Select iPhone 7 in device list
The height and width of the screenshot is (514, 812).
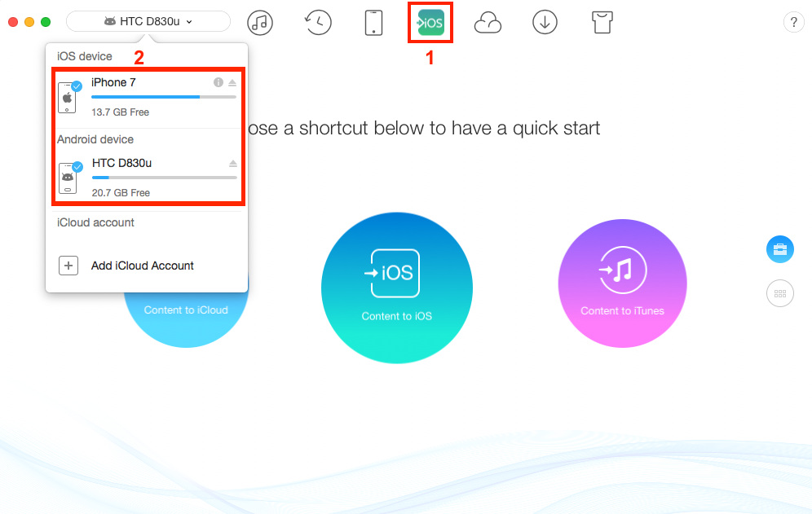(x=148, y=97)
